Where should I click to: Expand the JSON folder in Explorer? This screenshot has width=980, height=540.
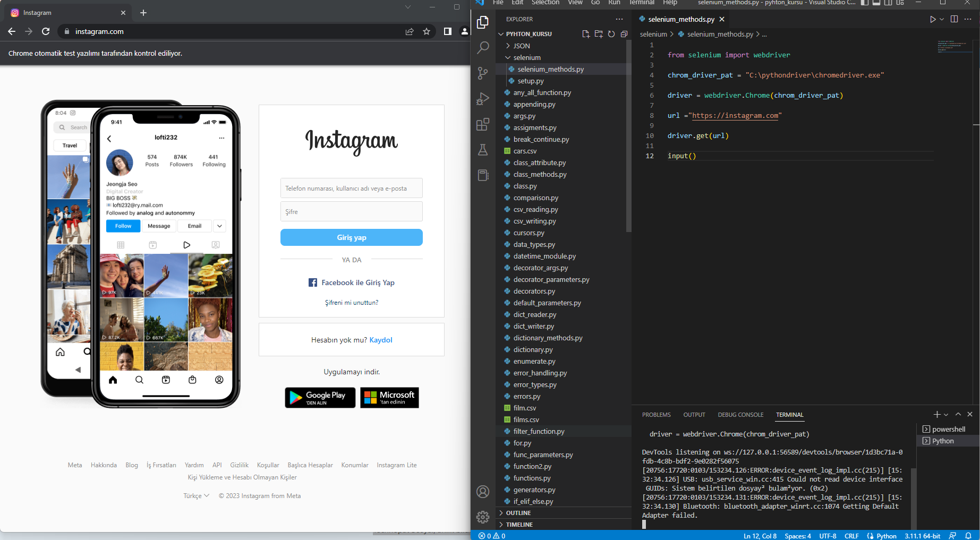[x=521, y=46]
